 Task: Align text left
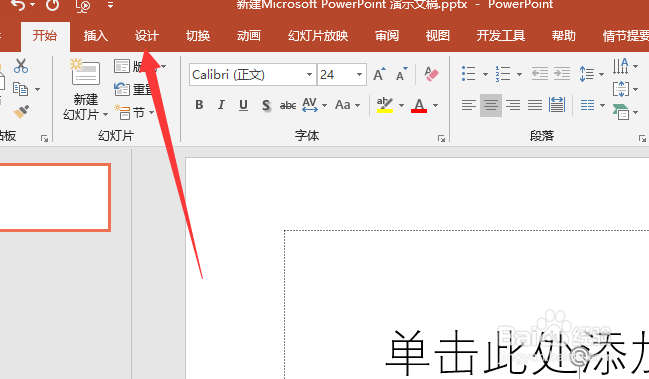click(x=469, y=105)
